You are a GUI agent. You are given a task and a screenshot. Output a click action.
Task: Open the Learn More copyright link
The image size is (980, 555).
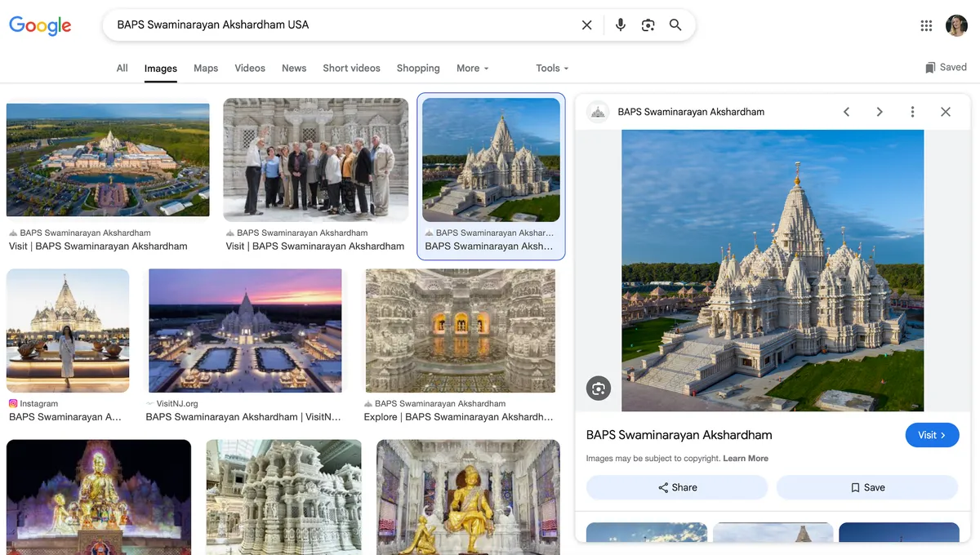coord(745,458)
